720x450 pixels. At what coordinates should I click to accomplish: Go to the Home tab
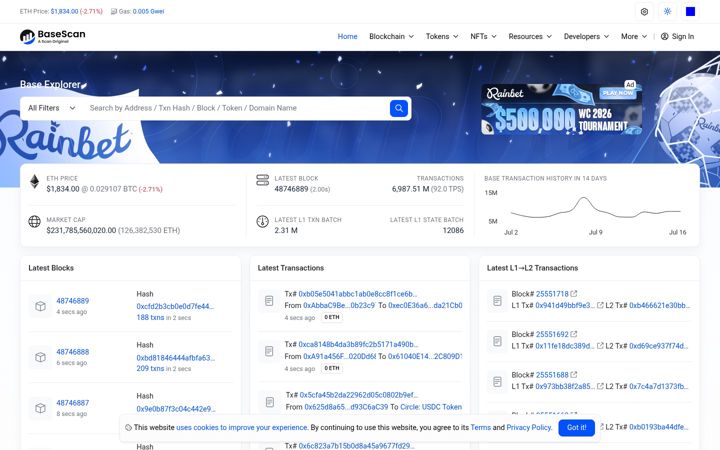tap(347, 36)
